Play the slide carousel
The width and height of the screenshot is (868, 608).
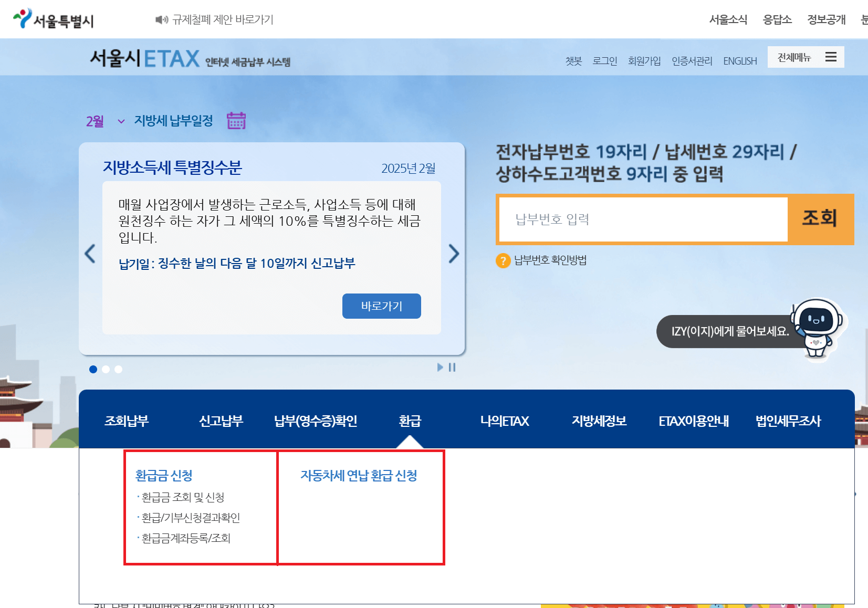(x=440, y=368)
